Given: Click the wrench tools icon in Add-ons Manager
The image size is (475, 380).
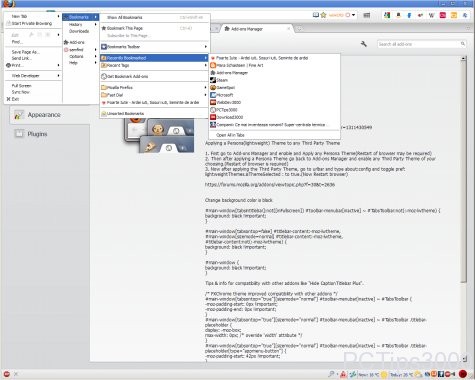Looking at the screenshot, I should tap(364, 44).
